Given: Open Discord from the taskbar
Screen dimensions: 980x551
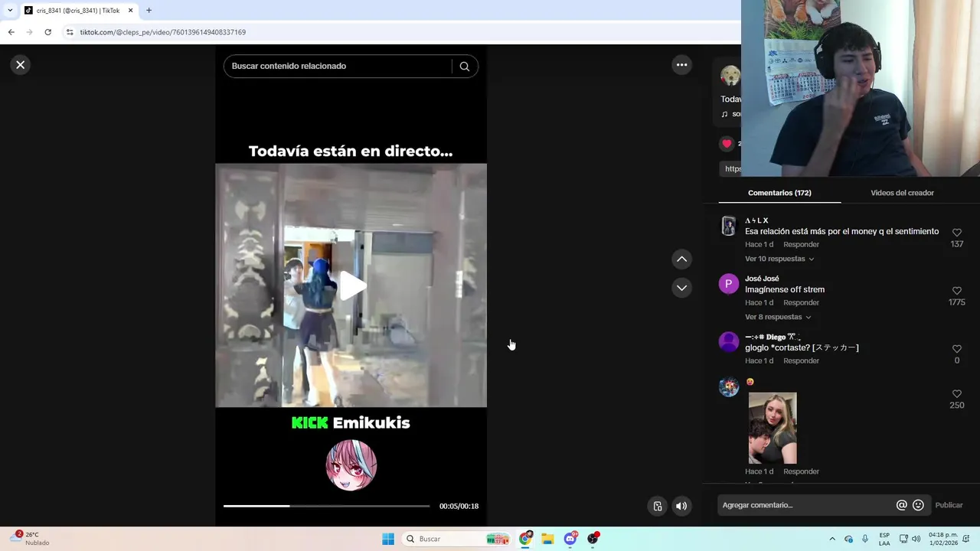Looking at the screenshot, I should coord(570,539).
